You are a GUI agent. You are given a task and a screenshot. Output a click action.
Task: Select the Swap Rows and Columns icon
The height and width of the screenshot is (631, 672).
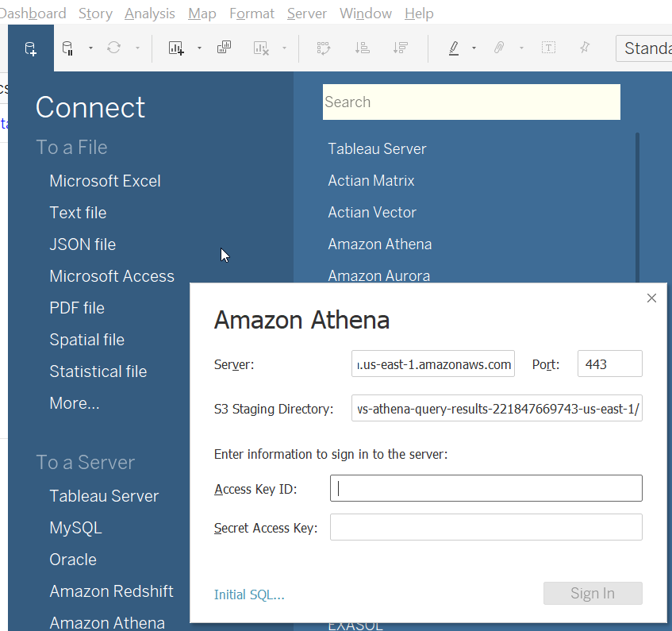click(x=323, y=48)
